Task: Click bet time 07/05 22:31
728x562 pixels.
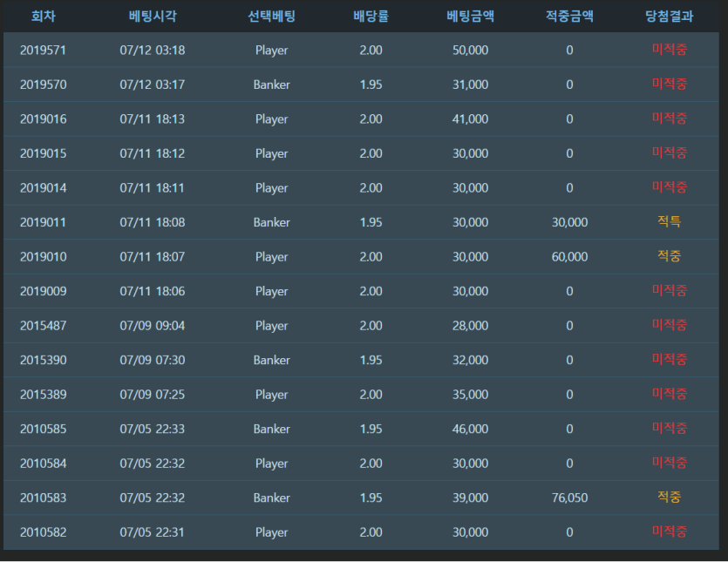Action: 153,532
